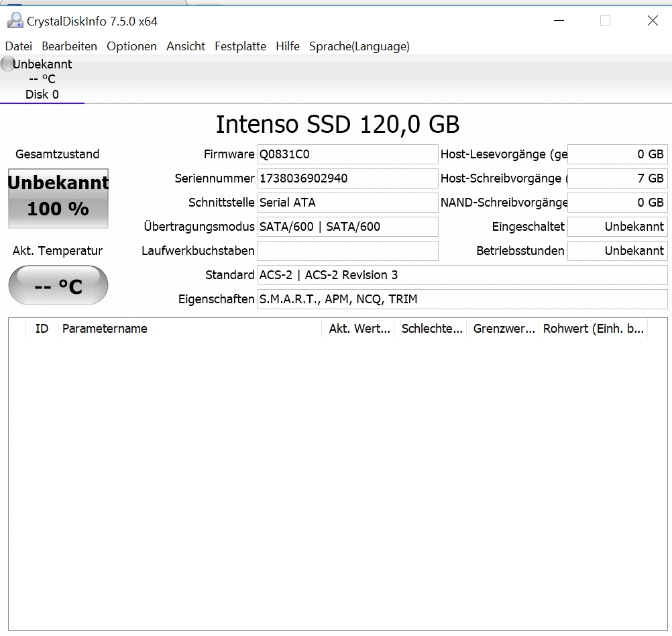Viewport: 672px width, 636px height.
Task: Click the Schnittstelle field Serial ATA
Action: 347,203
